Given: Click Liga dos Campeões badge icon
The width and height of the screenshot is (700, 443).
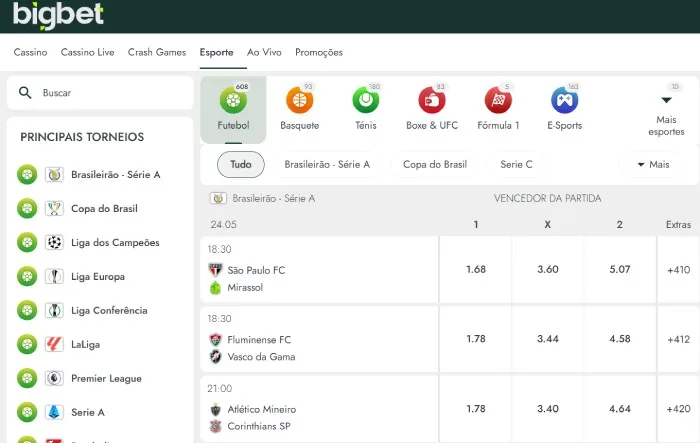Looking at the screenshot, I should pos(54,242).
